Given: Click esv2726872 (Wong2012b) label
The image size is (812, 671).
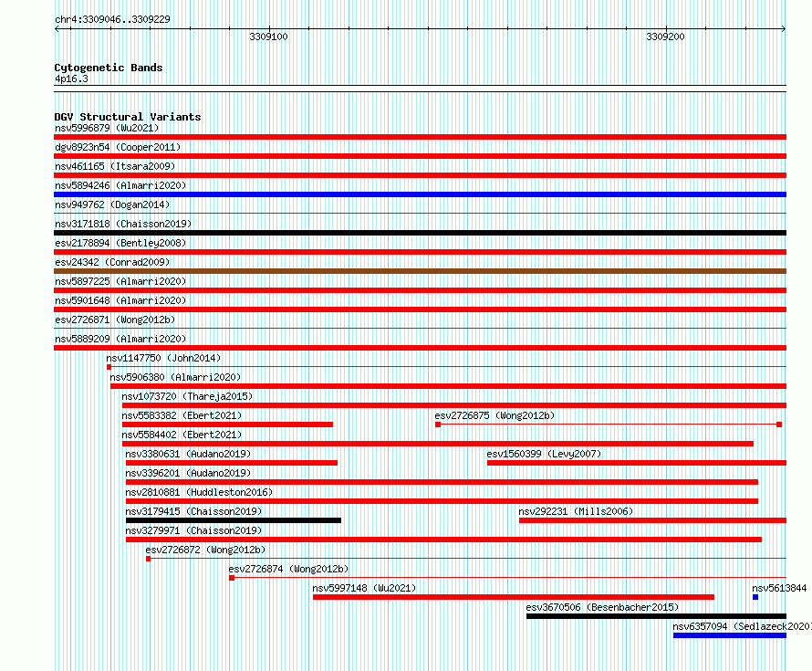Looking at the screenshot, I should point(205,550).
